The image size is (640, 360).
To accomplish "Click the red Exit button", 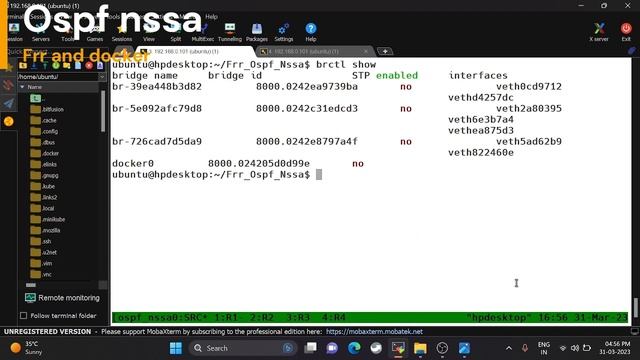I will 626,33.
